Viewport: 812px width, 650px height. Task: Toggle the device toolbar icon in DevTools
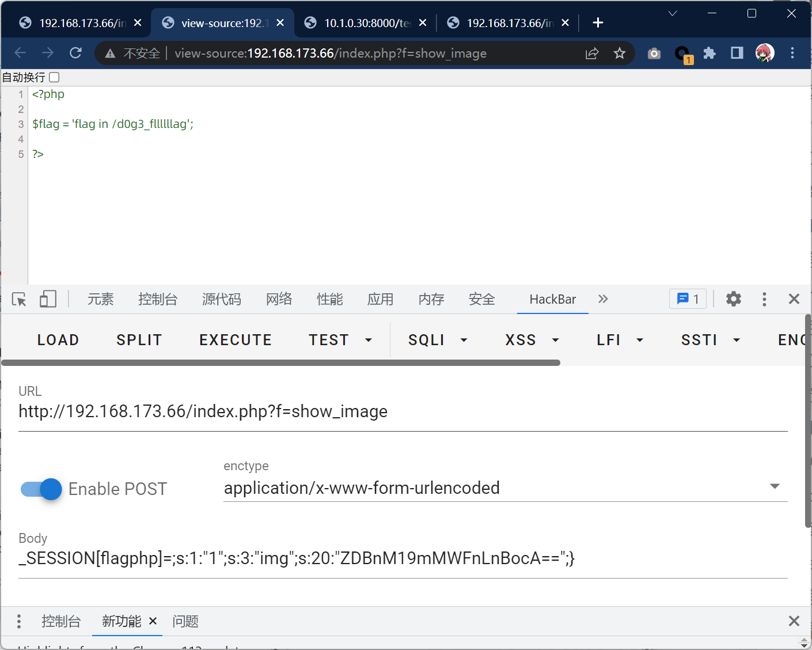click(48, 299)
